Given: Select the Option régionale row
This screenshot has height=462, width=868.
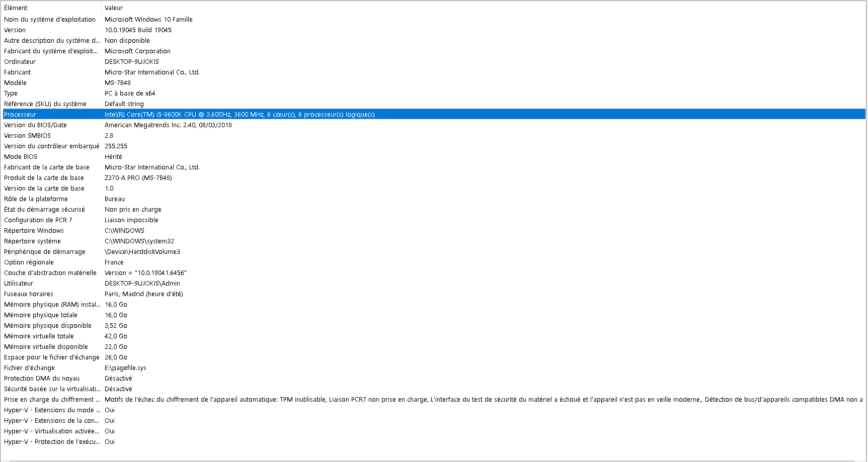Looking at the screenshot, I should (434, 262).
